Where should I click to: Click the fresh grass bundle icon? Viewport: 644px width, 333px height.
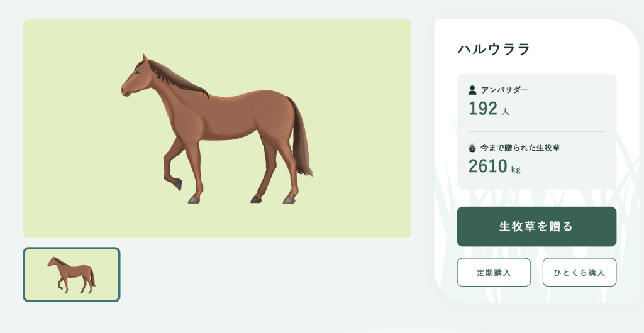tap(472, 148)
